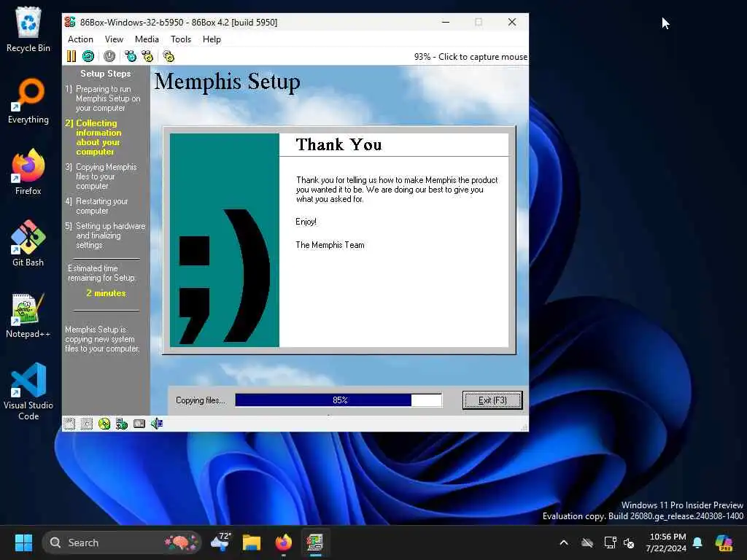Click the hard disk status bar icon

[x=139, y=424]
